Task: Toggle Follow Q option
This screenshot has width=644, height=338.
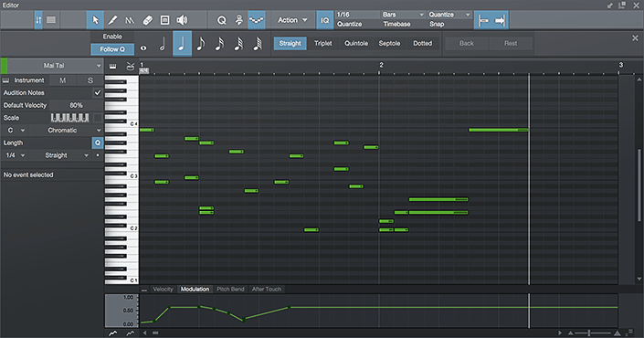Action: (112, 49)
